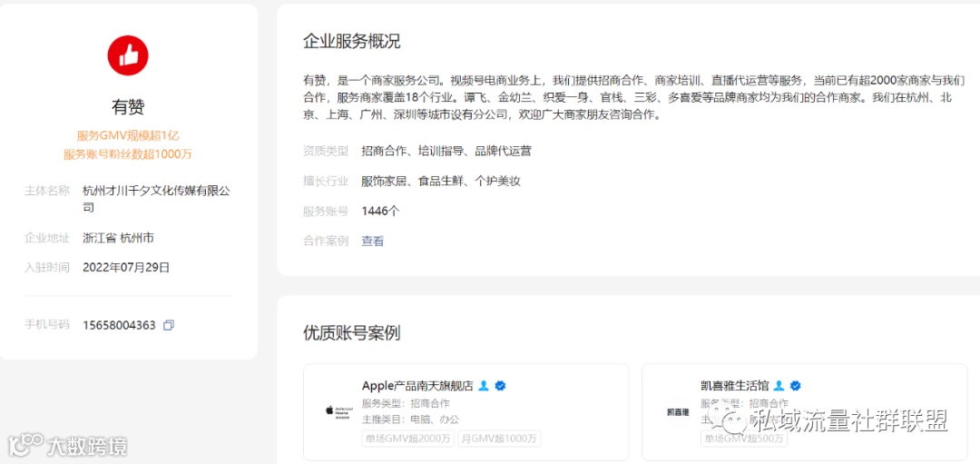The image size is (980, 464).
Task: Open the Apple产品南天旗舰店 case title
Action: 417,385
